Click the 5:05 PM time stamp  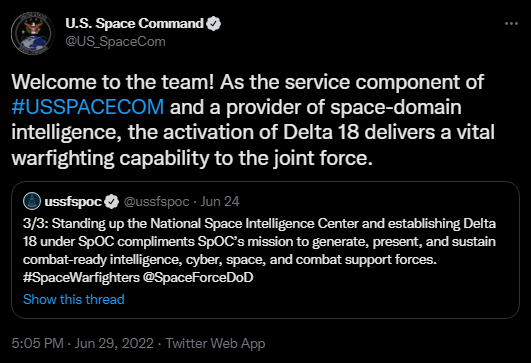tap(38, 343)
